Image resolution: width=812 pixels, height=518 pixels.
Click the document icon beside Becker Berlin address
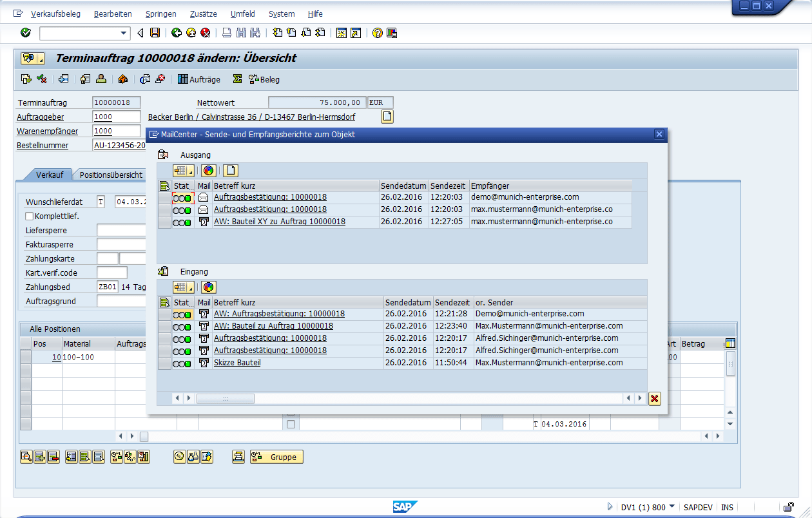pyautogui.click(x=387, y=117)
